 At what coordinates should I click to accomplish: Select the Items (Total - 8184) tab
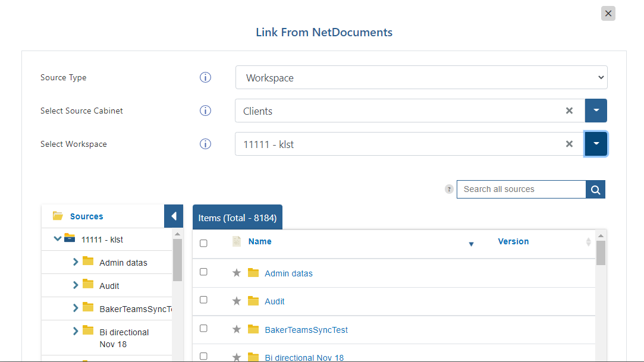click(237, 217)
